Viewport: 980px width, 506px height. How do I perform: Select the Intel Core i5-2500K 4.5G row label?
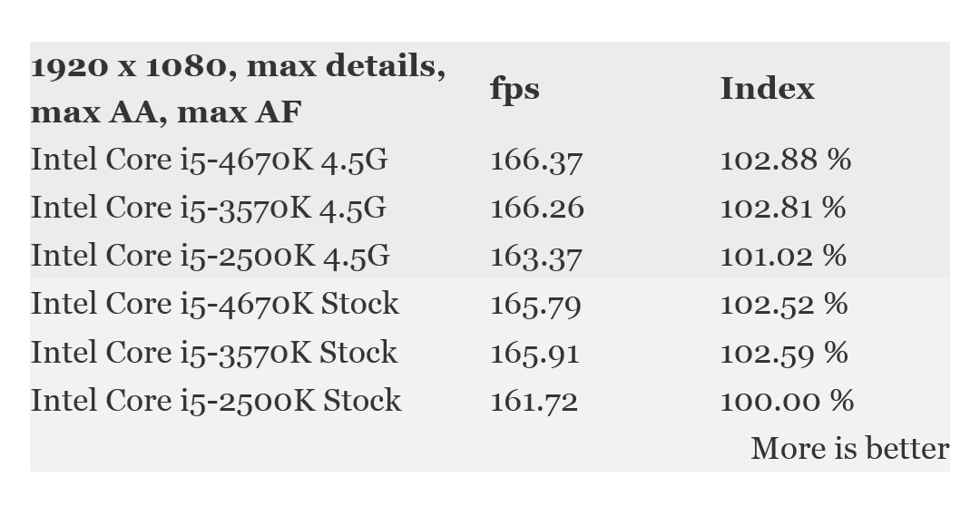point(210,256)
